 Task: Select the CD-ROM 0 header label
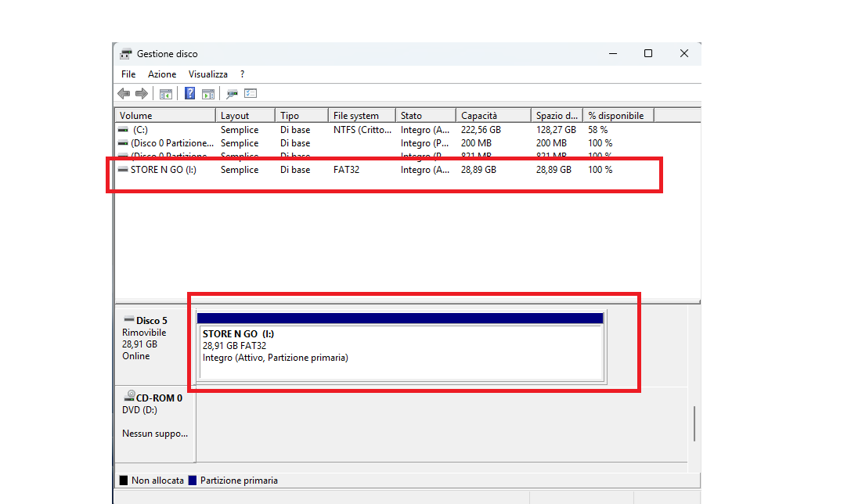(159, 398)
